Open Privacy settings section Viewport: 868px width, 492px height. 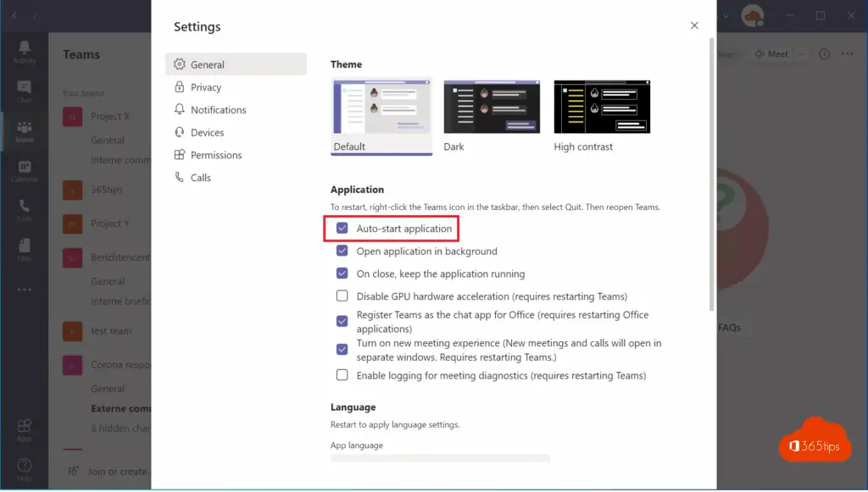point(236,86)
